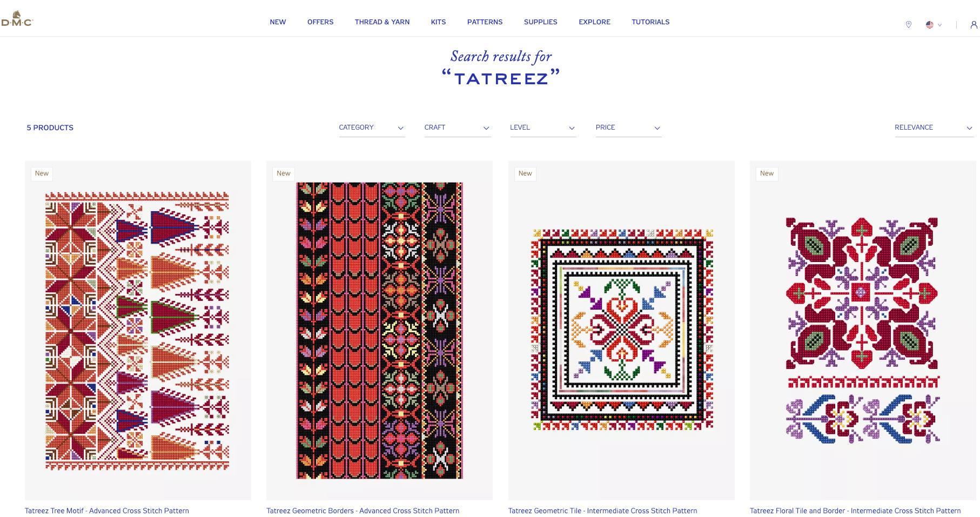The height and width of the screenshot is (517, 980).
Task: Open the Kits menu item
Action: point(438,22)
